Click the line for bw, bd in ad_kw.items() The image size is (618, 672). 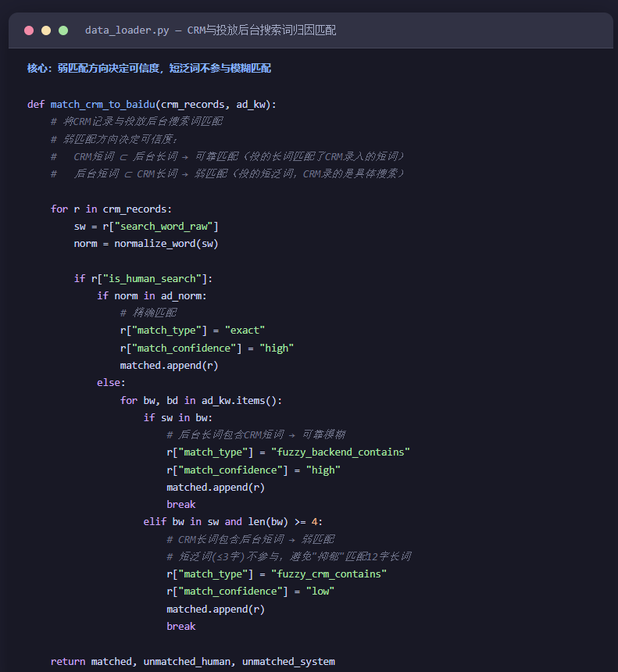click(x=201, y=401)
